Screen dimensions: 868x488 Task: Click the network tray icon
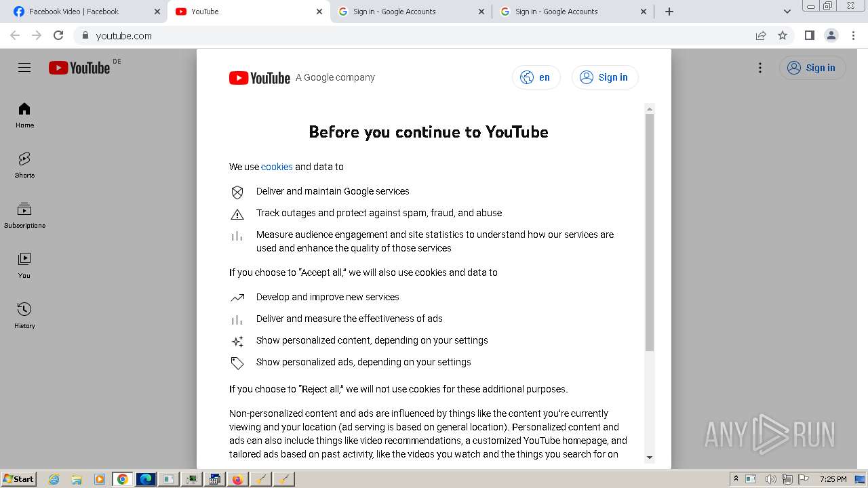pos(787,479)
